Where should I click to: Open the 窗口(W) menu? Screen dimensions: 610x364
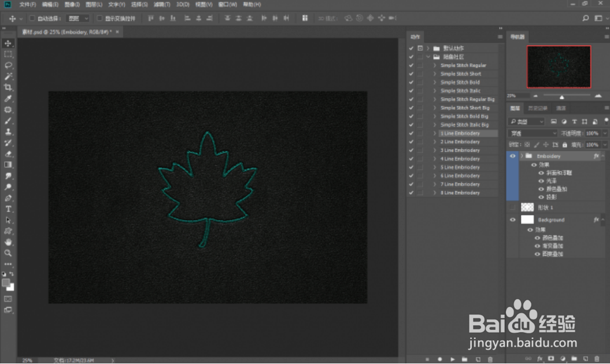227,5
